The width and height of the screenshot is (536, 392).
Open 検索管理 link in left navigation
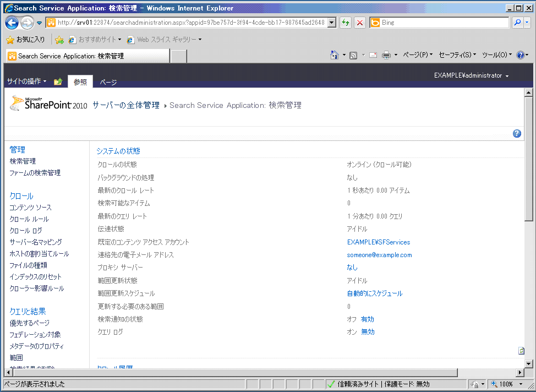click(x=23, y=161)
